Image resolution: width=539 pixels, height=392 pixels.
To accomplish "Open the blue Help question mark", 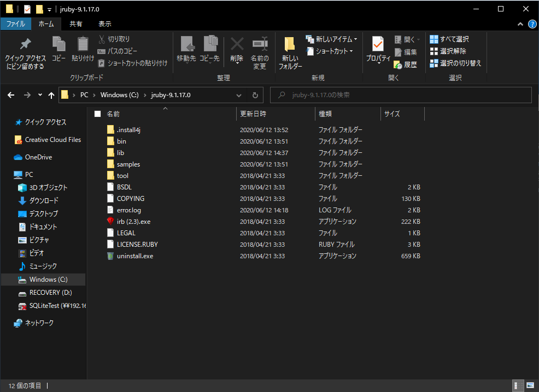I will [532, 24].
